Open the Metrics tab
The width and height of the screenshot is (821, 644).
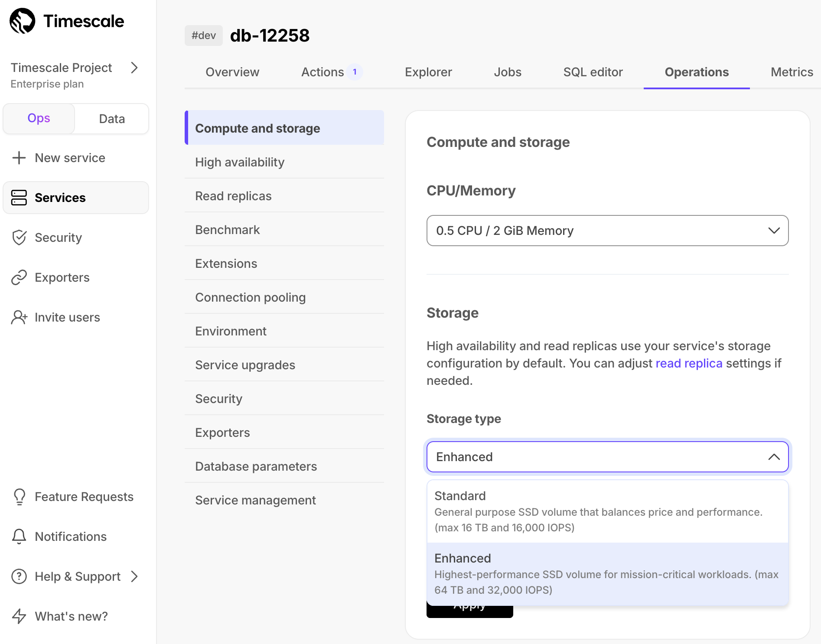(792, 72)
